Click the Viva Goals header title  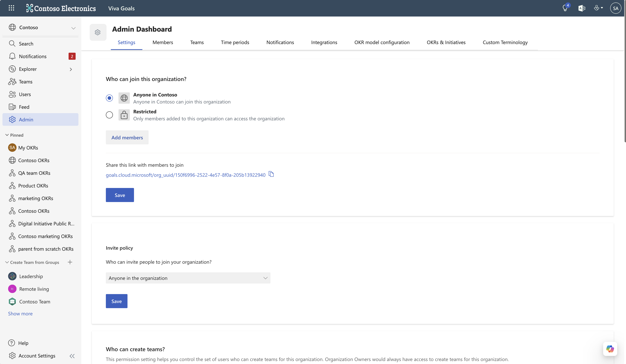tap(121, 8)
